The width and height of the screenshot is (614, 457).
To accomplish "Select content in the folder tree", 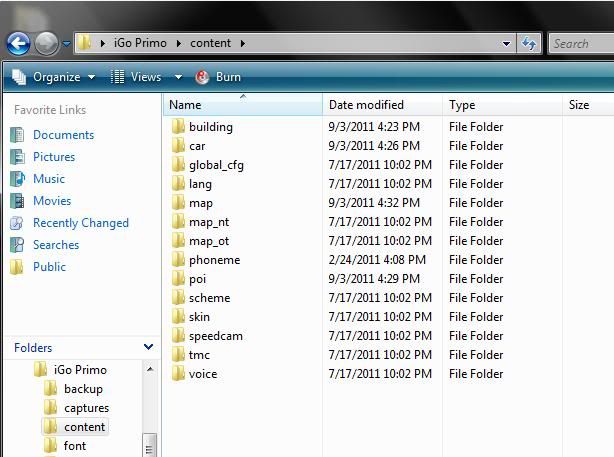I will point(85,427).
